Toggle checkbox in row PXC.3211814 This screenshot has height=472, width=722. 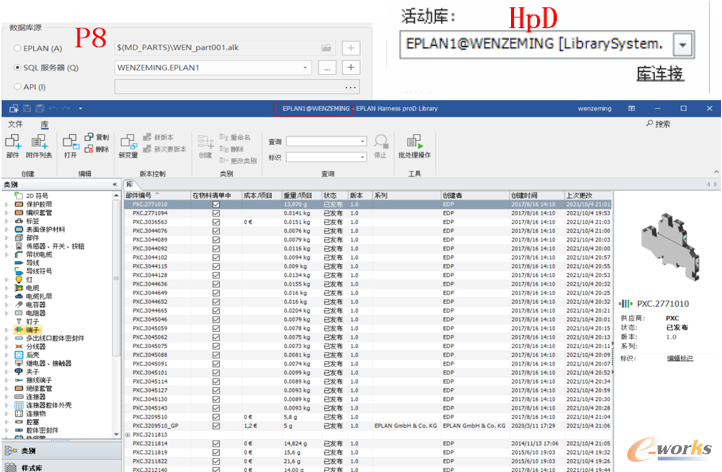[x=216, y=443]
